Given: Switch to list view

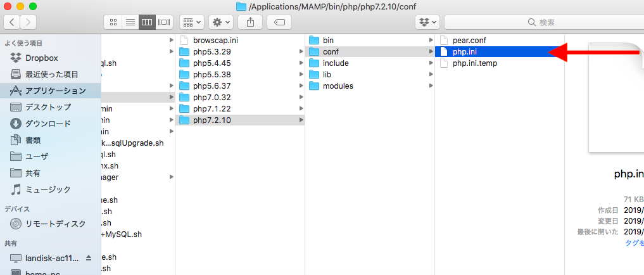Looking at the screenshot, I should (130, 22).
